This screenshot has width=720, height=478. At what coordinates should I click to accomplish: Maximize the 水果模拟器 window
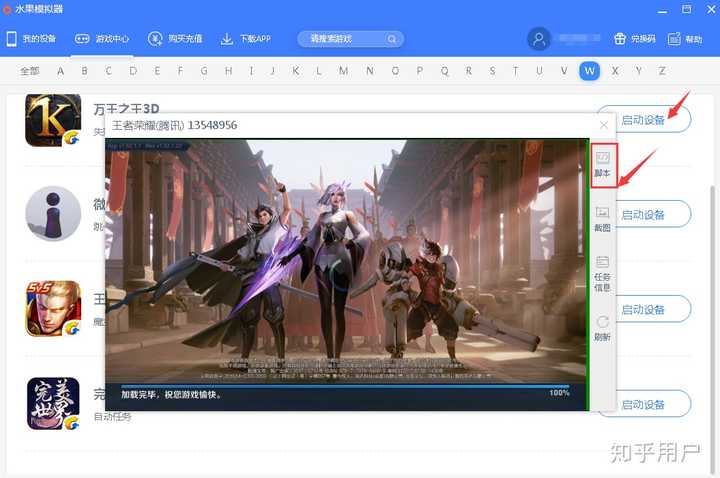pyautogui.click(x=686, y=9)
